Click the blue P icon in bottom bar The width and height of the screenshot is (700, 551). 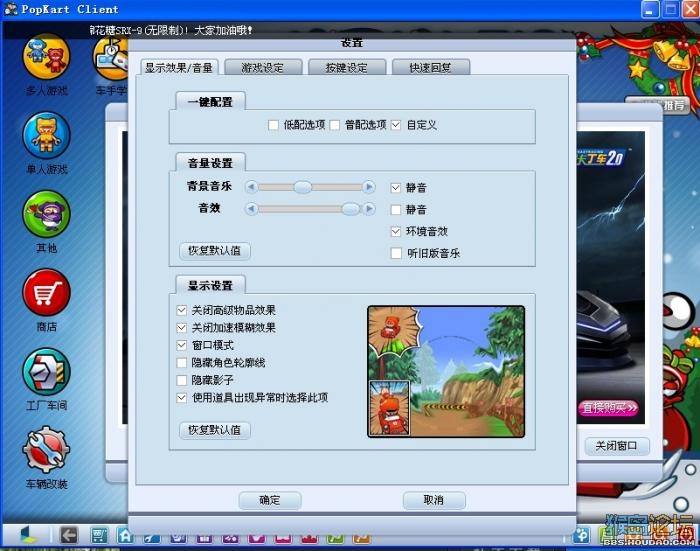click(582, 535)
